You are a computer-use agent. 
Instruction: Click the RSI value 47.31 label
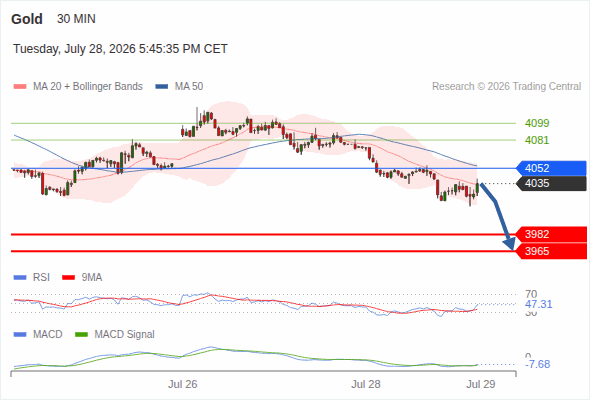(x=539, y=304)
